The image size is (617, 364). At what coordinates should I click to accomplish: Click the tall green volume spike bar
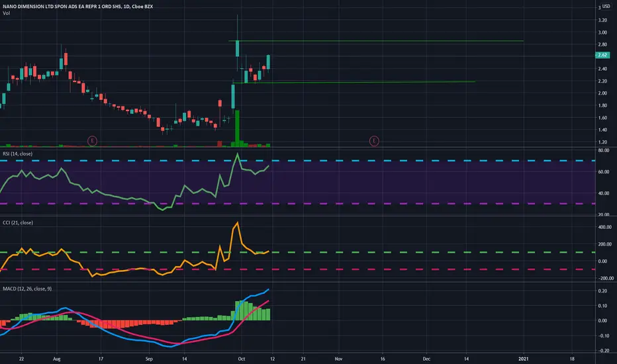(237, 128)
